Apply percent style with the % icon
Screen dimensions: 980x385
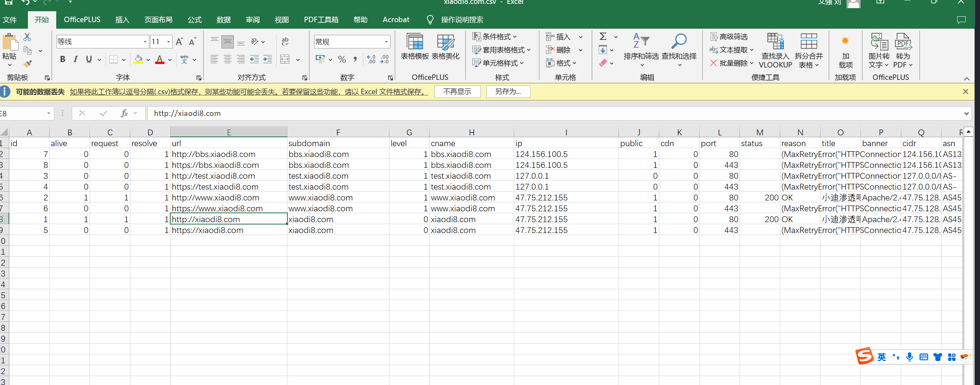click(342, 59)
